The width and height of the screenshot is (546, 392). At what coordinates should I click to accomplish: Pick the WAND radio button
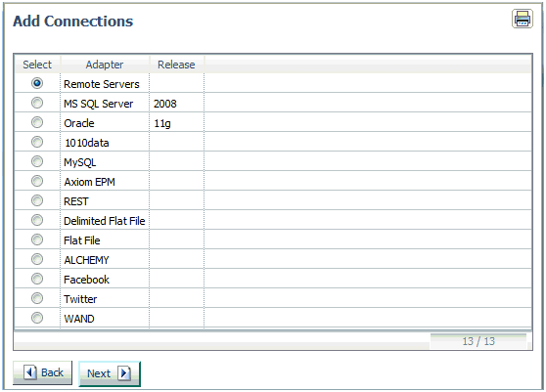pos(37,318)
